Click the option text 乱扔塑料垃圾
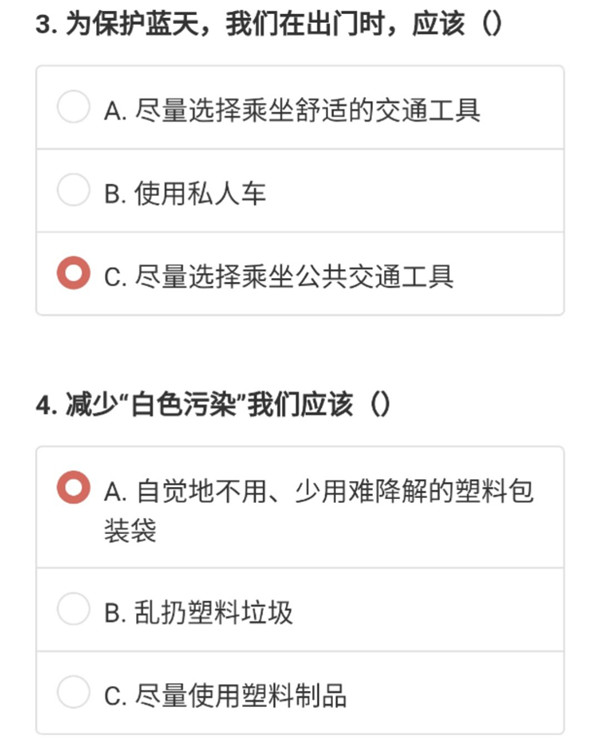This screenshot has height=750, width=600. tap(213, 613)
